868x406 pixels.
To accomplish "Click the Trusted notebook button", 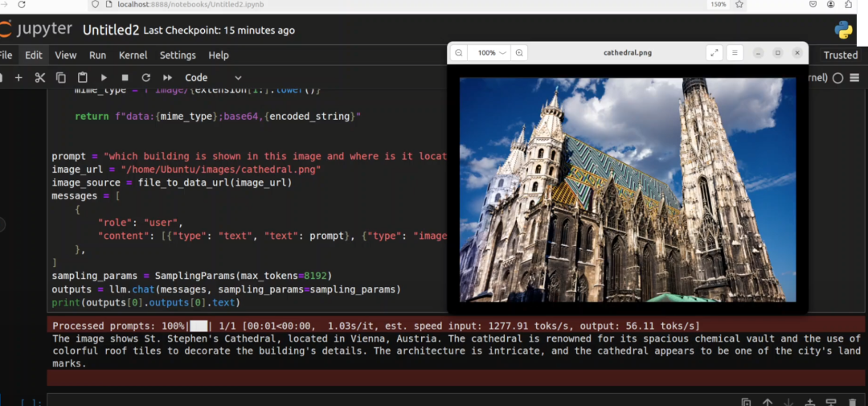I will tap(840, 55).
